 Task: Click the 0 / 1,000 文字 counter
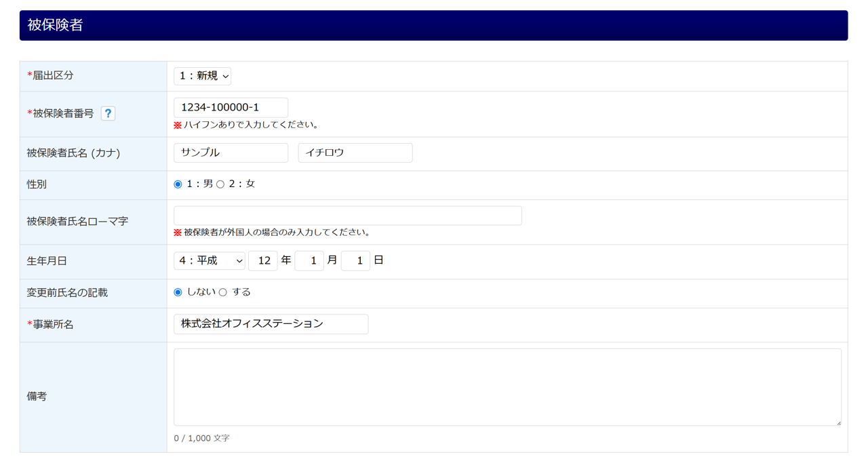[201, 439]
